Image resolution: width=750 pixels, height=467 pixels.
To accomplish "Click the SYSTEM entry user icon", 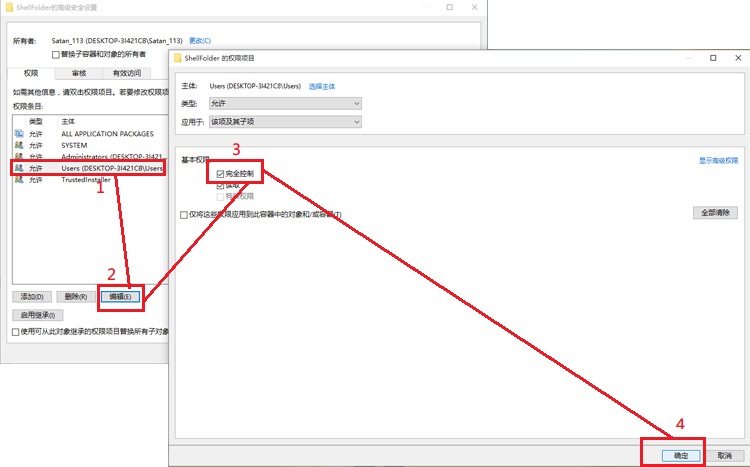I will 19,145.
